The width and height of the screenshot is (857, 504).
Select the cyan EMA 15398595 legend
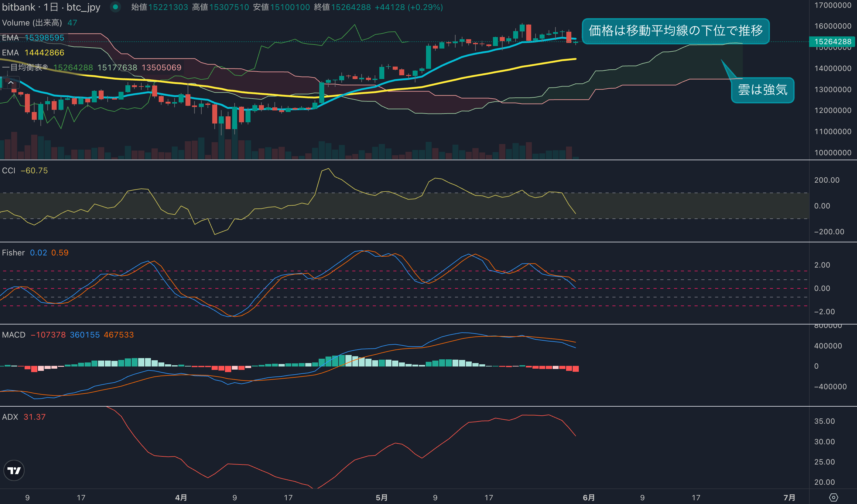point(33,38)
